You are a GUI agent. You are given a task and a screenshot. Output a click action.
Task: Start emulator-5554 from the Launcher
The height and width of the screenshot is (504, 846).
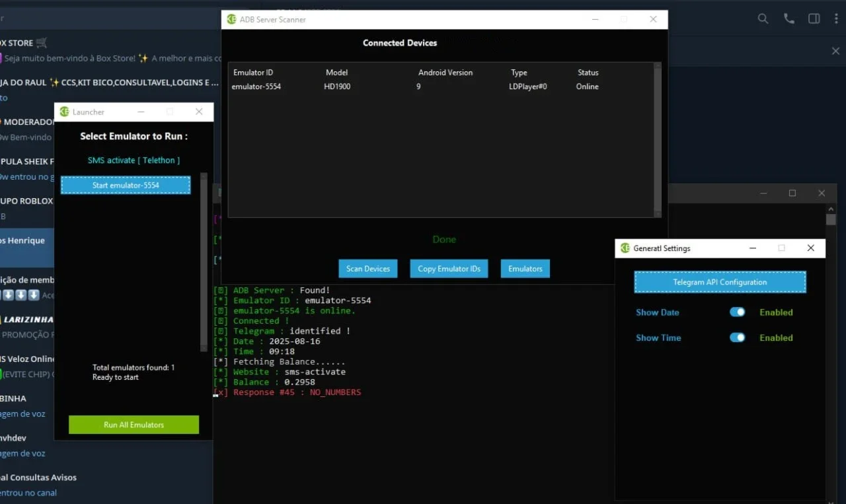pyautogui.click(x=126, y=186)
